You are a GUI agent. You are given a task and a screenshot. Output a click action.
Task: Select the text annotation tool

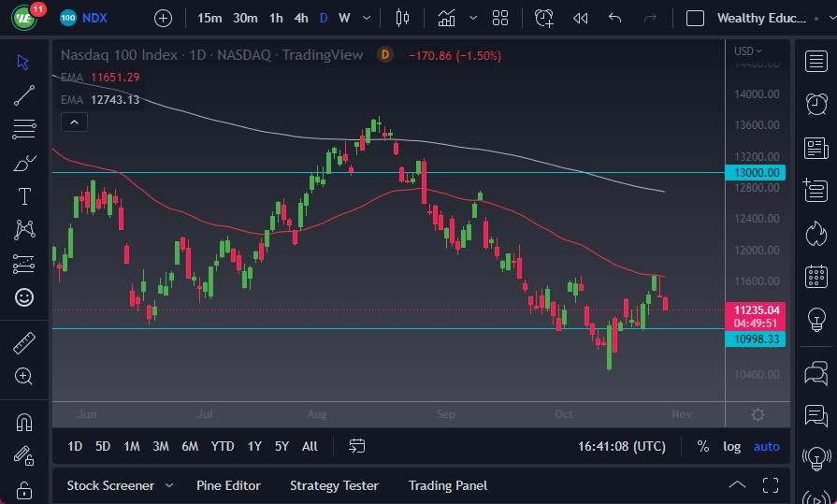point(24,196)
